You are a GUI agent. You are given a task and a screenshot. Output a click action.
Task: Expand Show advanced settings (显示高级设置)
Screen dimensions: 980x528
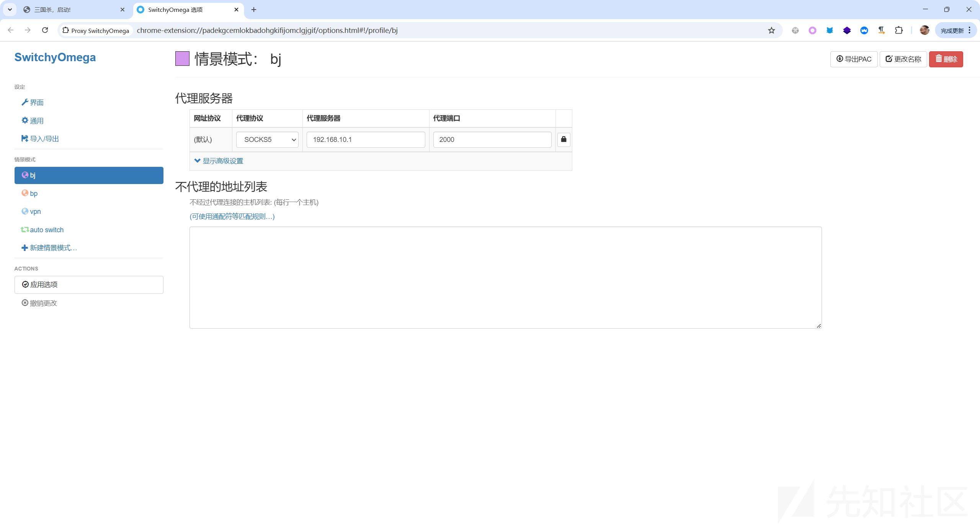pyautogui.click(x=219, y=161)
